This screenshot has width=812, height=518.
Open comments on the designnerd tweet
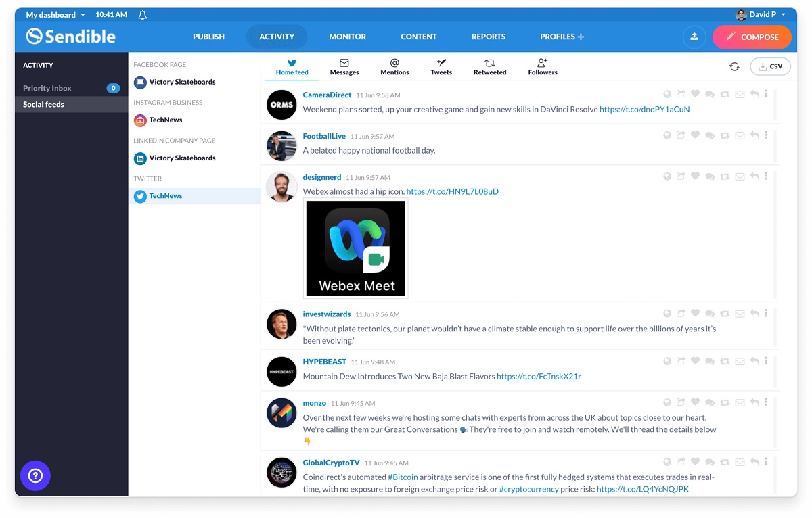tap(710, 177)
